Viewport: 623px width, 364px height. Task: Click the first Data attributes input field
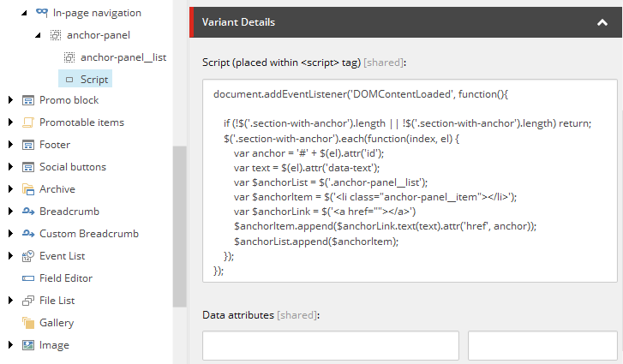click(x=330, y=346)
